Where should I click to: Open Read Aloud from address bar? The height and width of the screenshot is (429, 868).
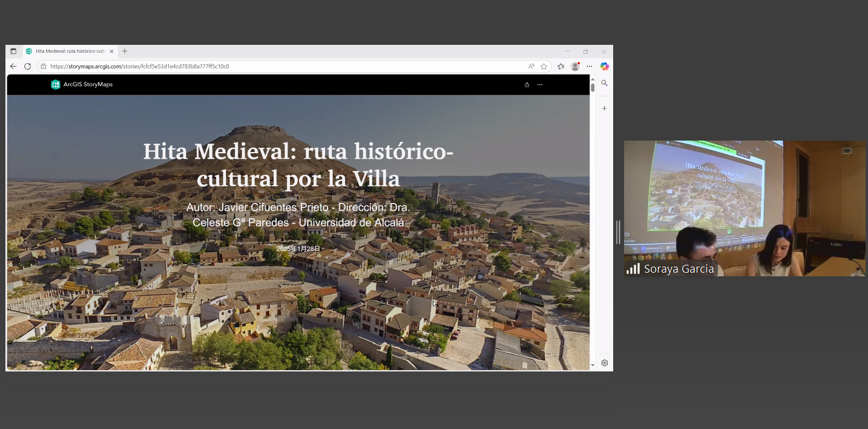click(531, 67)
